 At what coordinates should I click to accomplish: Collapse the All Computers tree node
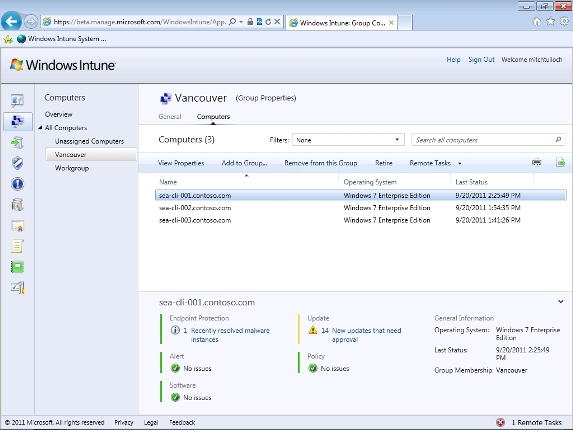coord(40,128)
